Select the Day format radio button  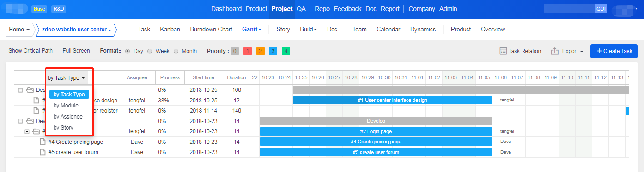128,51
